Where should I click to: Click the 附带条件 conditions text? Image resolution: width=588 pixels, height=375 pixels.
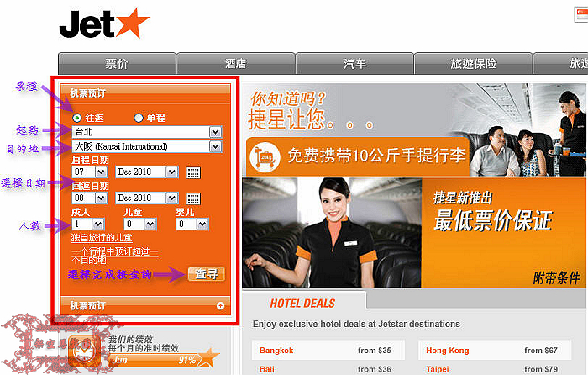coord(556,278)
